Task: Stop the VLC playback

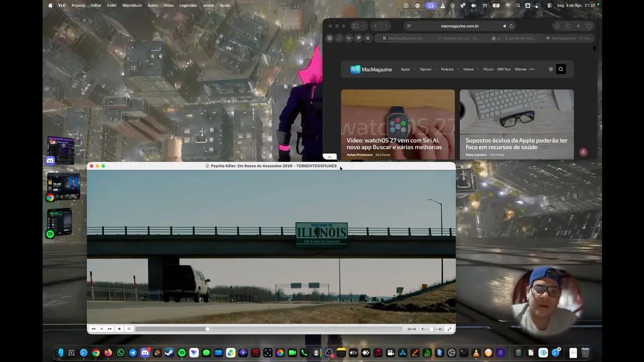Action: click(x=119, y=329)
